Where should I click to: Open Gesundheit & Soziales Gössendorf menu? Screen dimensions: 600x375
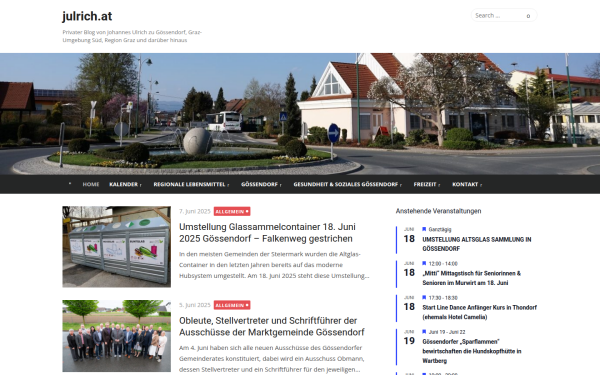click(x=347, y=184)
